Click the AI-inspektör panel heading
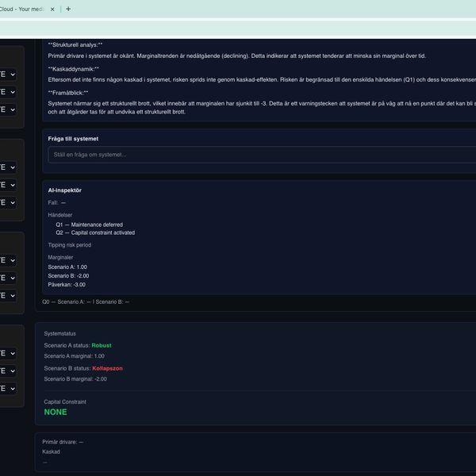476x476 pixels. 65,190
